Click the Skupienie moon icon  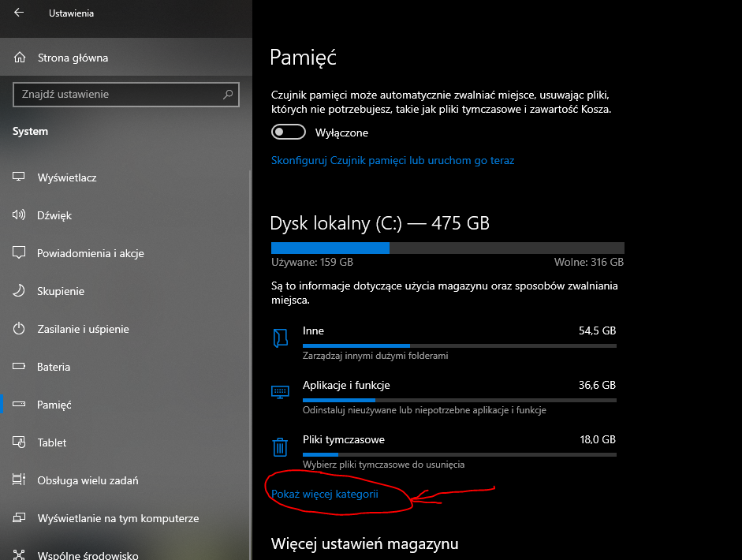[x=18, y=291]
